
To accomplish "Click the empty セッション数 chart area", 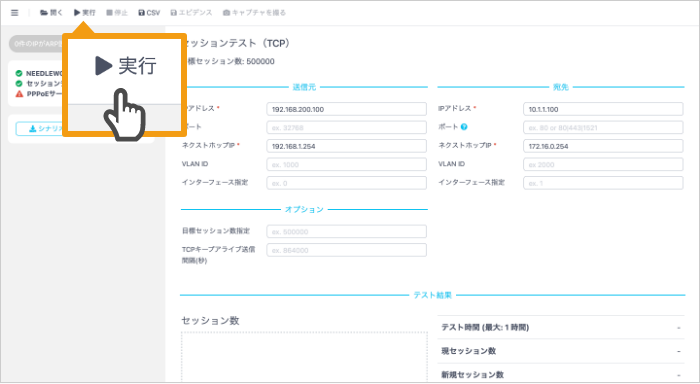I will coord(304,357).
